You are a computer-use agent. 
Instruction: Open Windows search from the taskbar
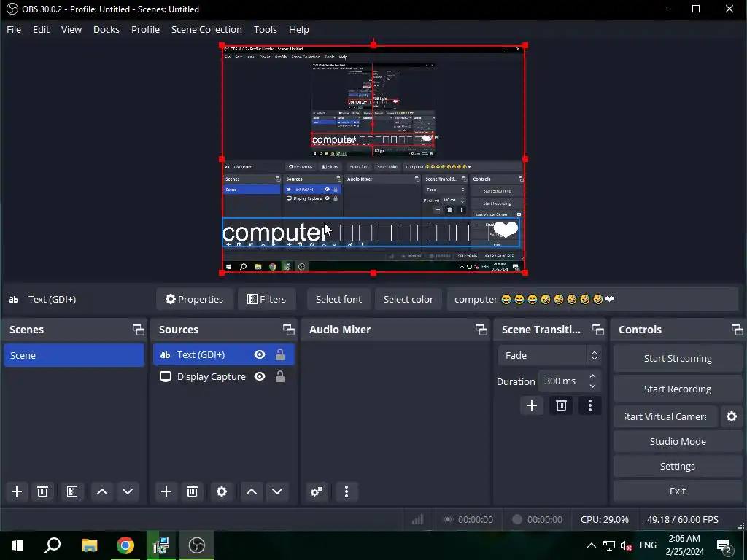pos(53,545)
